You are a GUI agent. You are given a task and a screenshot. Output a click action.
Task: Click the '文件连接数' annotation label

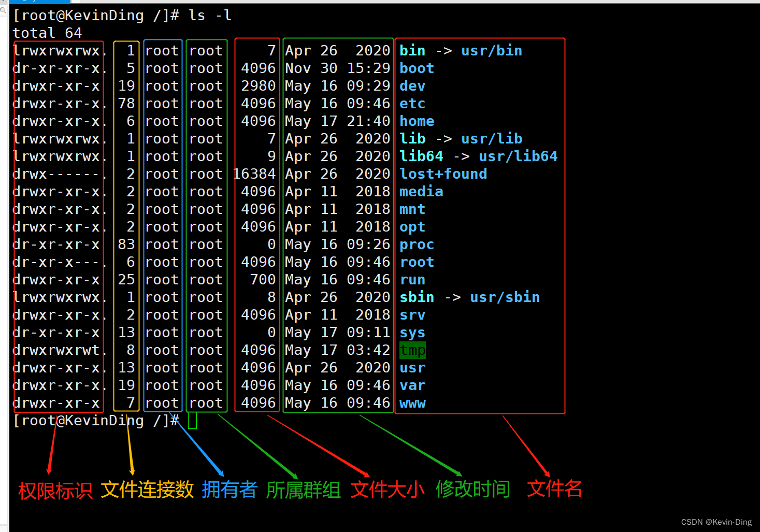click(147, 490)
